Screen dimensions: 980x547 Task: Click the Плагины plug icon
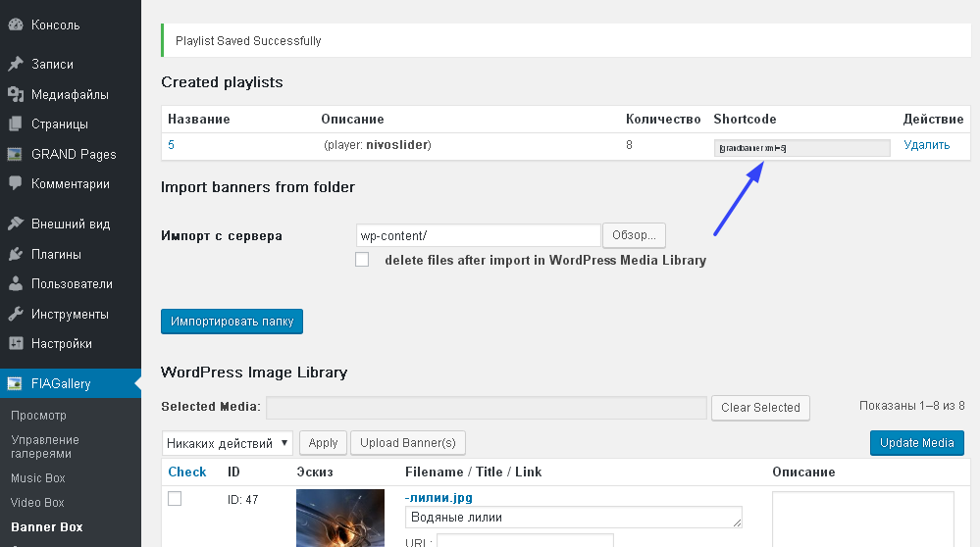(16, 255)
